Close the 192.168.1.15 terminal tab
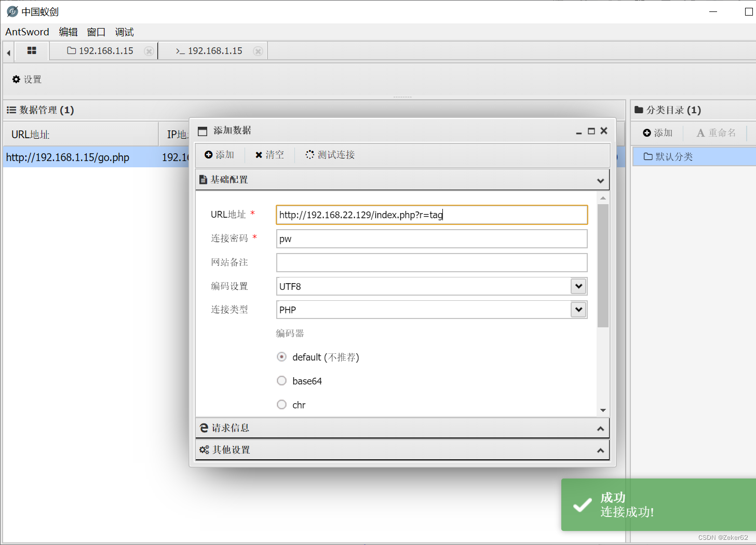756x545 pixels. 258,51
